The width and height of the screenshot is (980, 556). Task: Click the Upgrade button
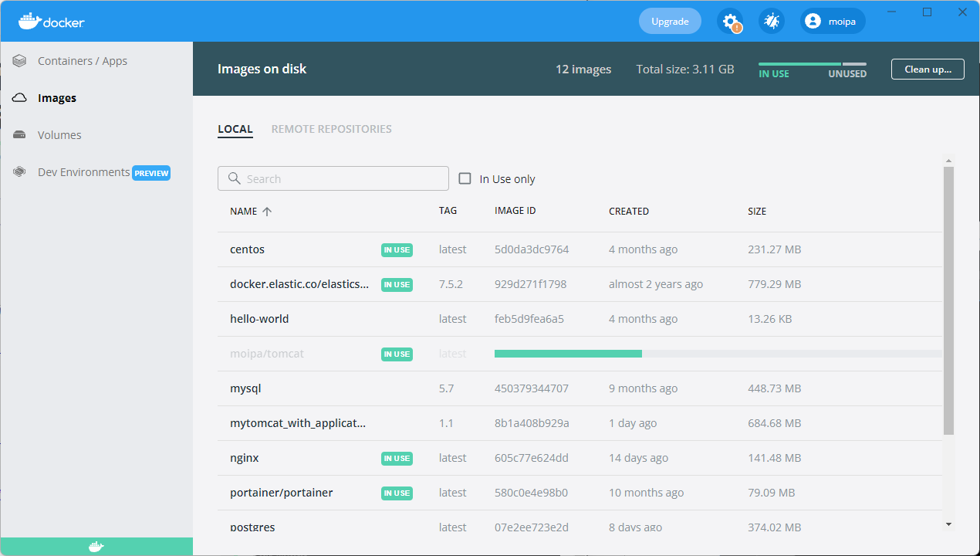(x=670, y=21)
